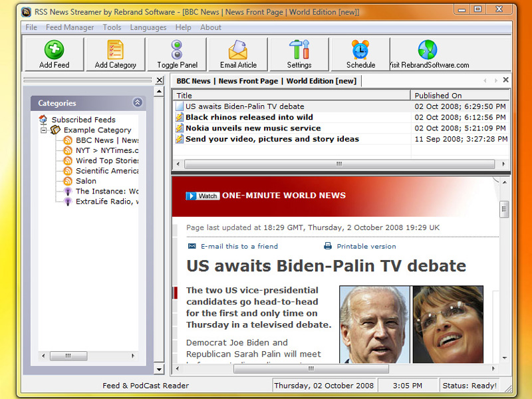532x399 pixels.
Task: Visit RebrandSoftware.com globe icon
Action: pyautogui.click(x=428, y=49)
